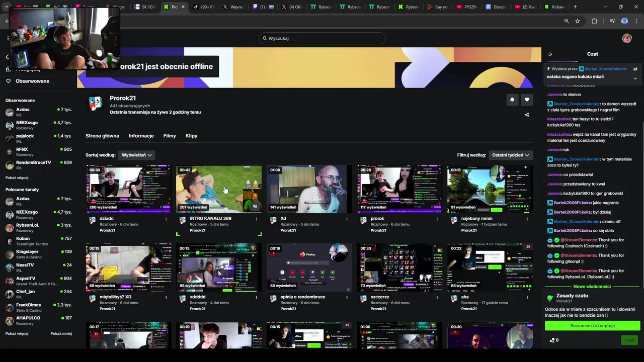Image resolution: width=644 pixels, height=362 pixels.
Task: Play the opinia o randombruce clip thumbnail
Action: [x=309, y=267]
